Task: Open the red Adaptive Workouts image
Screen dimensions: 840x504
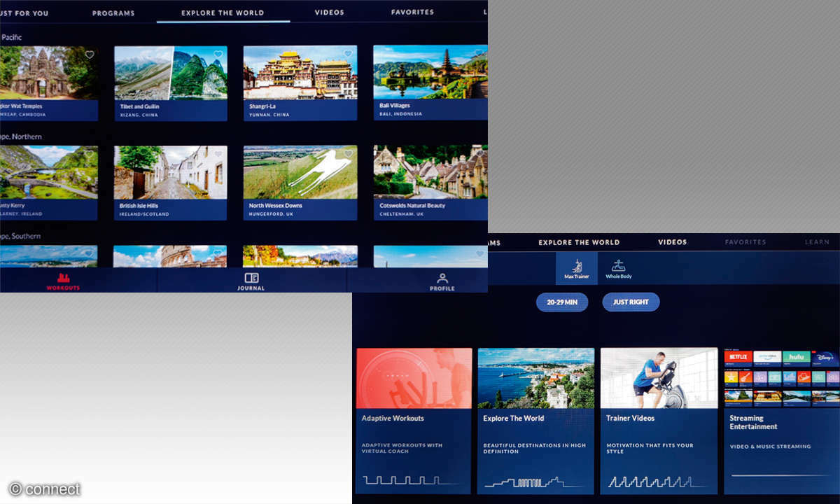Action: click(414, 378)
